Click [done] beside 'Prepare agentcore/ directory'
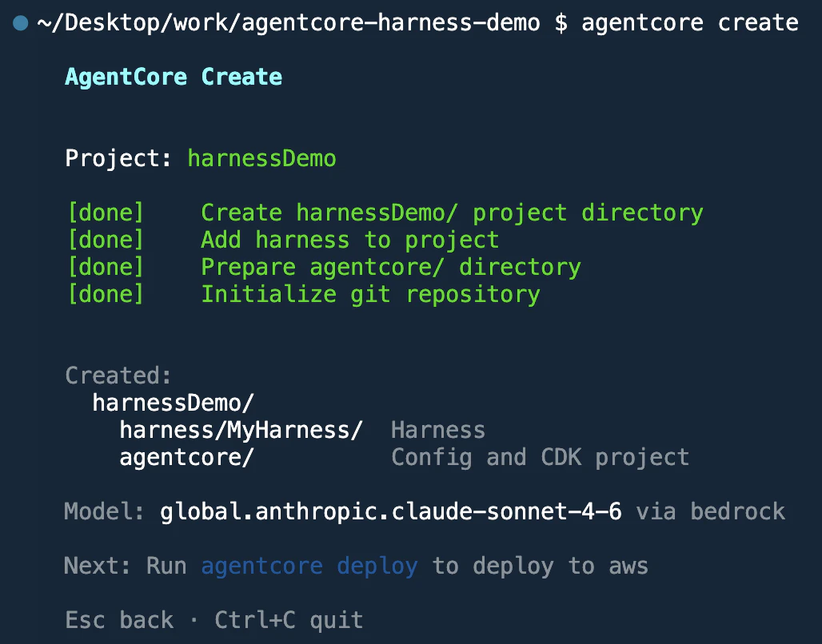Image resolution: width=822 pixels, height=644 pixels. [106, 267]
